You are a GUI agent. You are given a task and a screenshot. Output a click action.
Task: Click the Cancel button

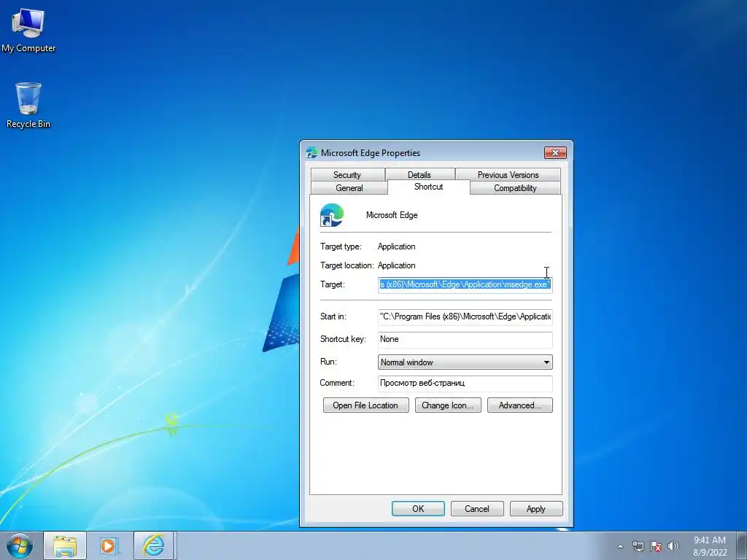pos(477,508)
